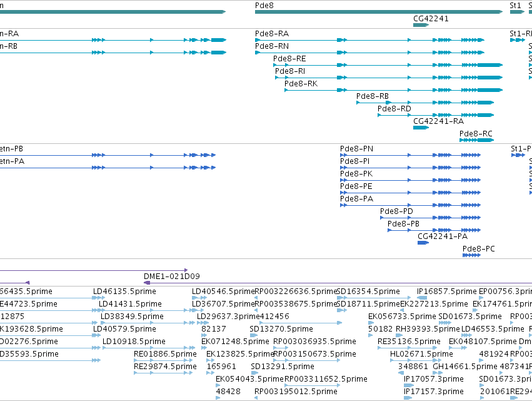Click EST LD38349.5prime label
This screenshot has height=401, width=532.
[x=132, y=317]
